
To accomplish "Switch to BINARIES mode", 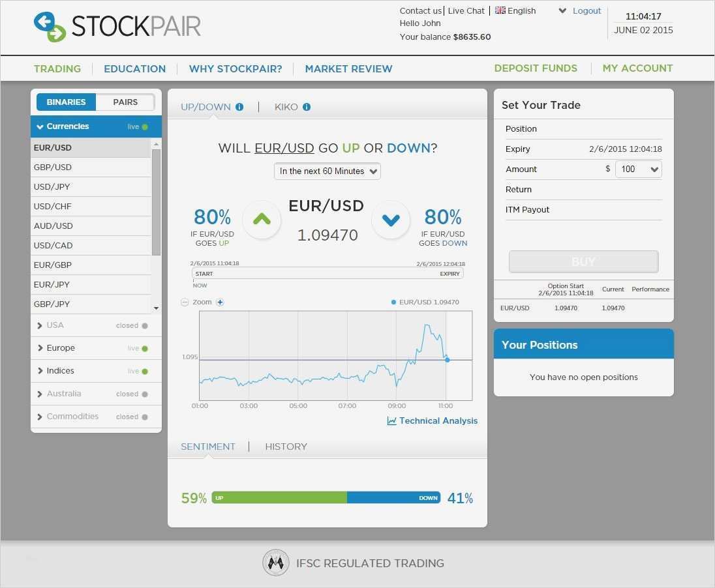I will click(x=66, y=102).
